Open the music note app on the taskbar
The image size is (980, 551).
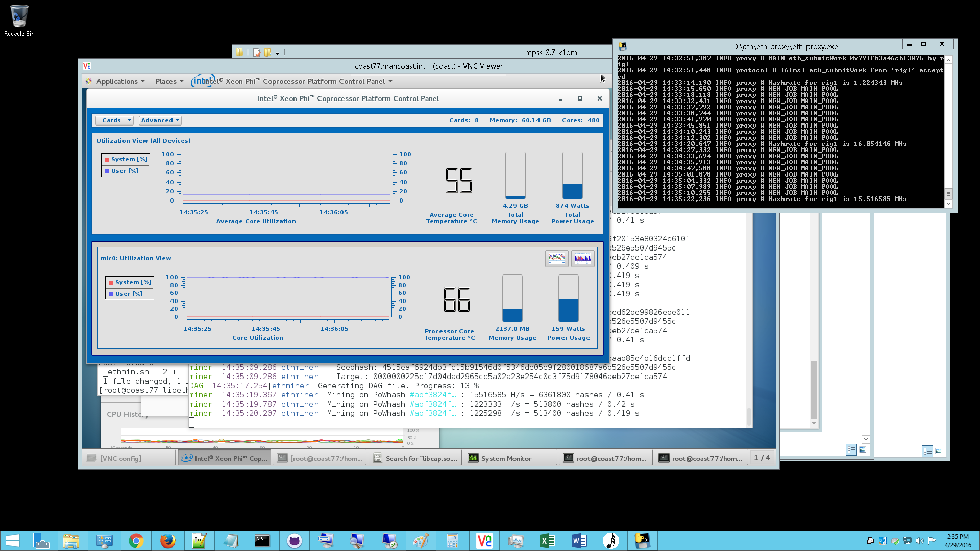610,541
